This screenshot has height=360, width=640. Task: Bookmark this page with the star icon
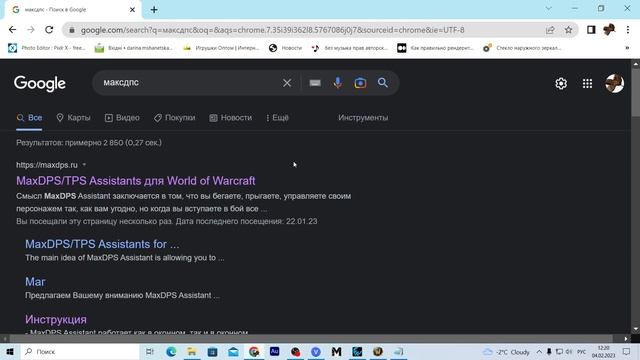click(x=568, y=30)
